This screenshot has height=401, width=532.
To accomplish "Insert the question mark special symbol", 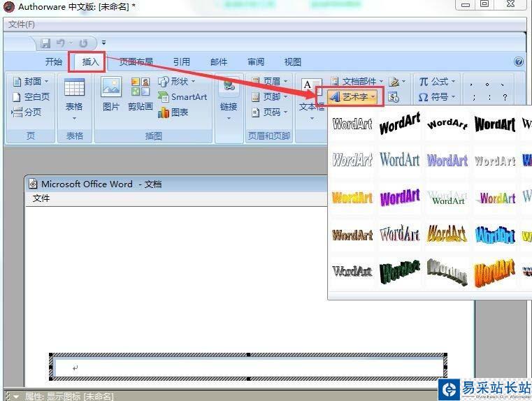I will pos(505,98).
